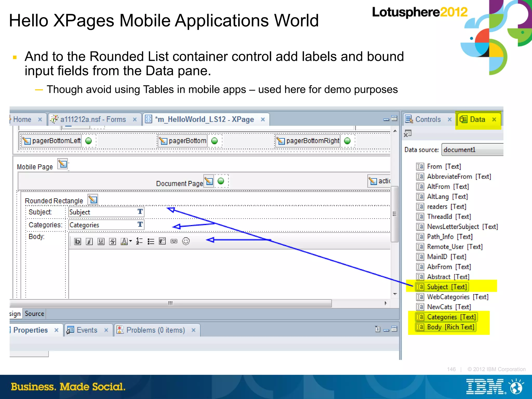Image resolution: width=532 pixels, height=399 pixels.
Task: Click the scroll-down arrow of editor scrollbar
Action: [x=395, y=294]
